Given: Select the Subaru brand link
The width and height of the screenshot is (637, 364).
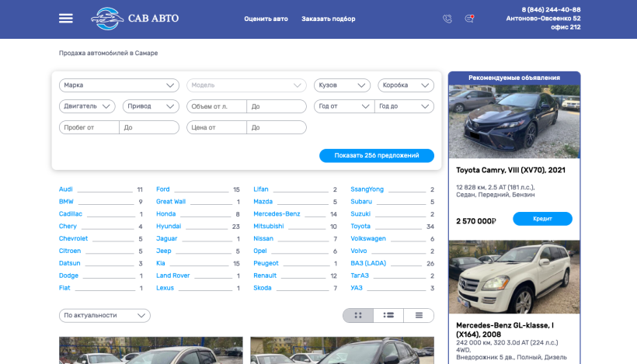Looking at the screenshot, I should [361, 201].
